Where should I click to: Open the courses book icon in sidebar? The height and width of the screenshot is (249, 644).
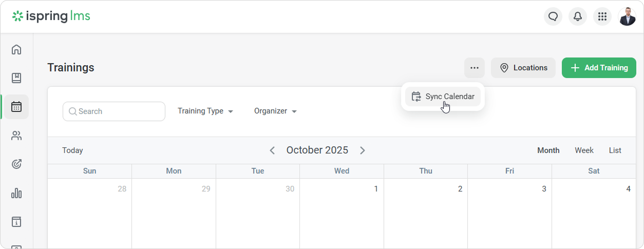click(16, 78)
